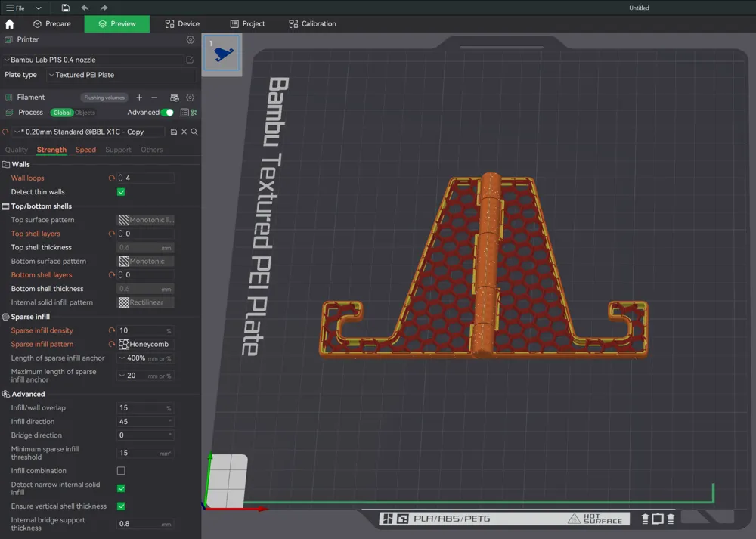The image size is (756, 539).
Task: Select plate 1 thumbnail
Action: [x=222, y=53]
